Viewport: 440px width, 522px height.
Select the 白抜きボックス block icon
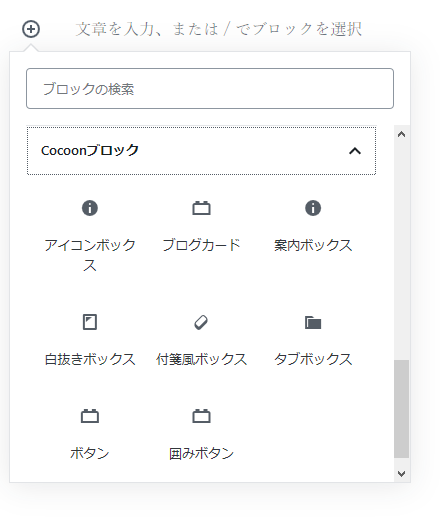click(x=90, y=322)
